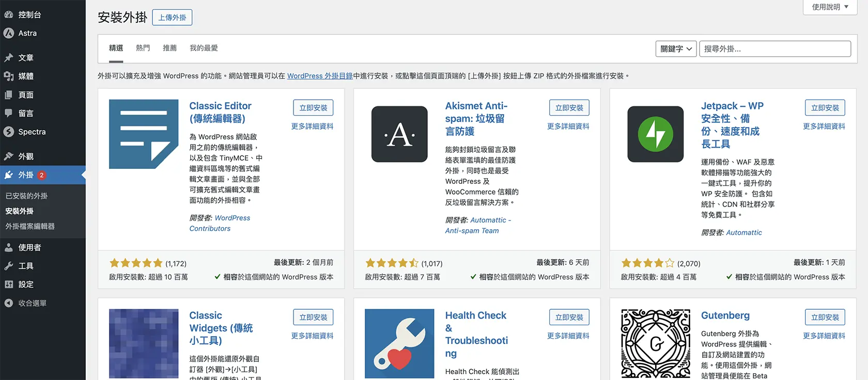Open the 使用說明 help dropdown
Image resolution: width=868 pixels, height=380 pixels.
pyautogui.click(x=830, y=7)
